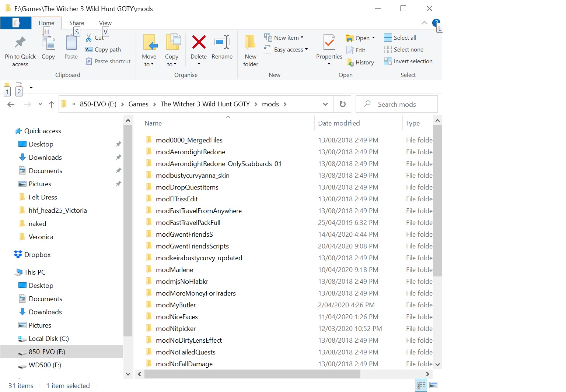Open the recent locations dropdown arrow
This screenshot has width=566, height=392.
click(x=40, y=104)
